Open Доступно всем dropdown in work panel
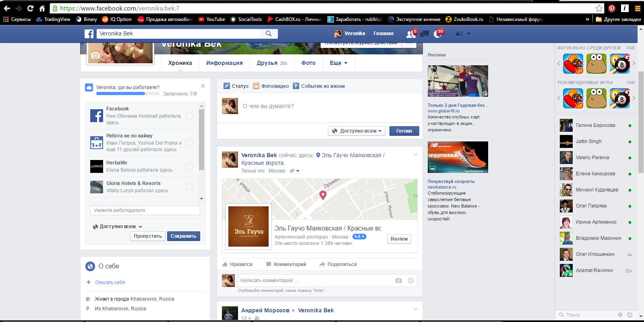This screenshot has width=644, height=322. click(118, 226)
